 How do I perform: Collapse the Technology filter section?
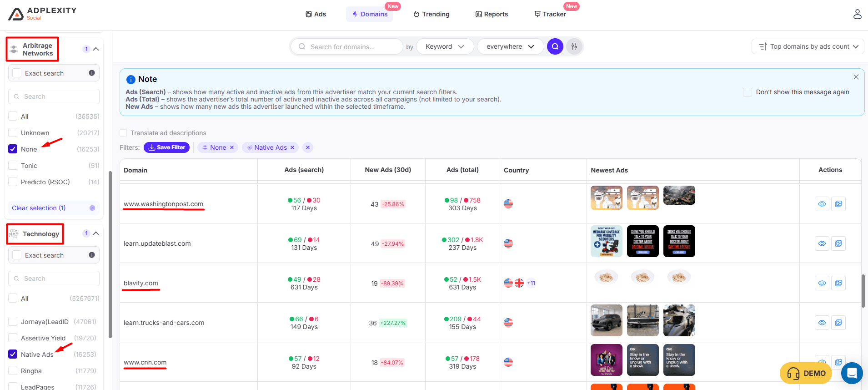(x=96, y=233)
